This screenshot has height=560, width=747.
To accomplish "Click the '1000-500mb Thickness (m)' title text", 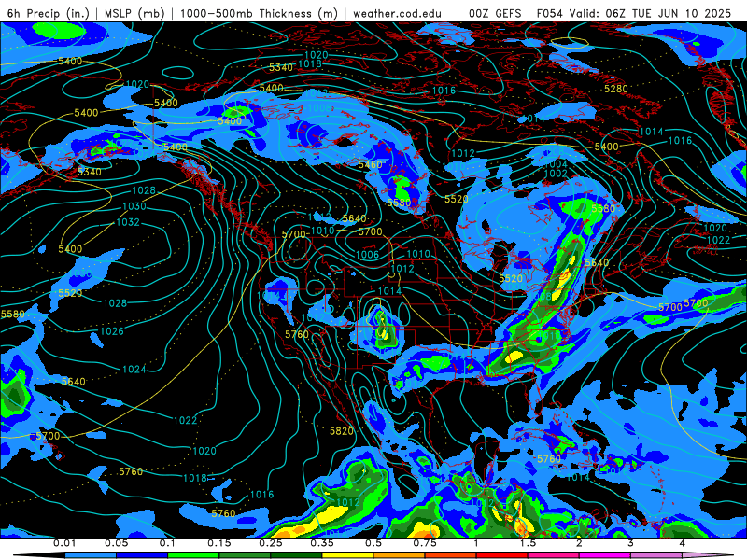I will point(259,13).
